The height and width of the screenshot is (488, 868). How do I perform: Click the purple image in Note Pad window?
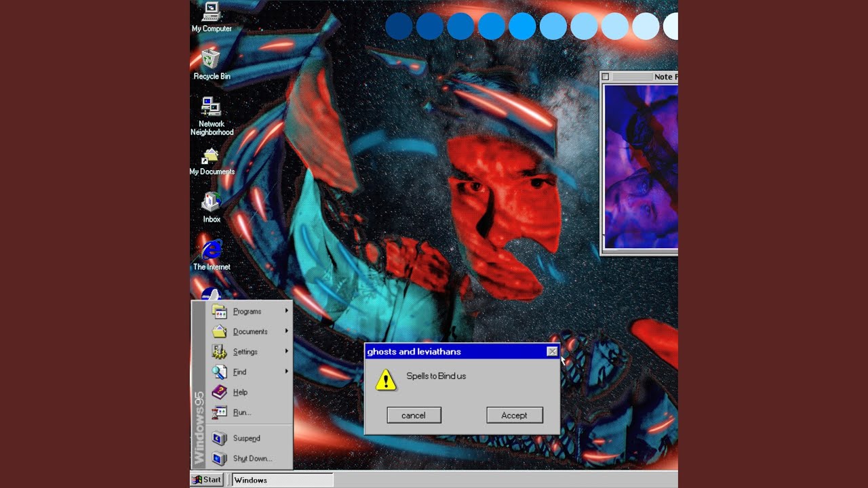tap(641, 167)
